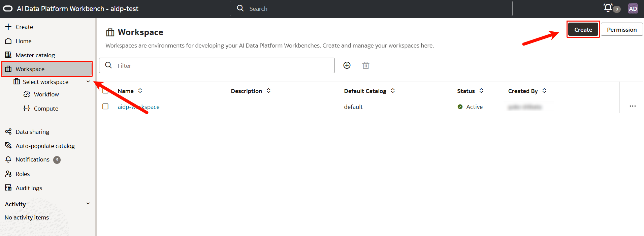The image size is (644, 236).
Task: Toggle the select-all checkbox in table header
Action: click(105, 91)
